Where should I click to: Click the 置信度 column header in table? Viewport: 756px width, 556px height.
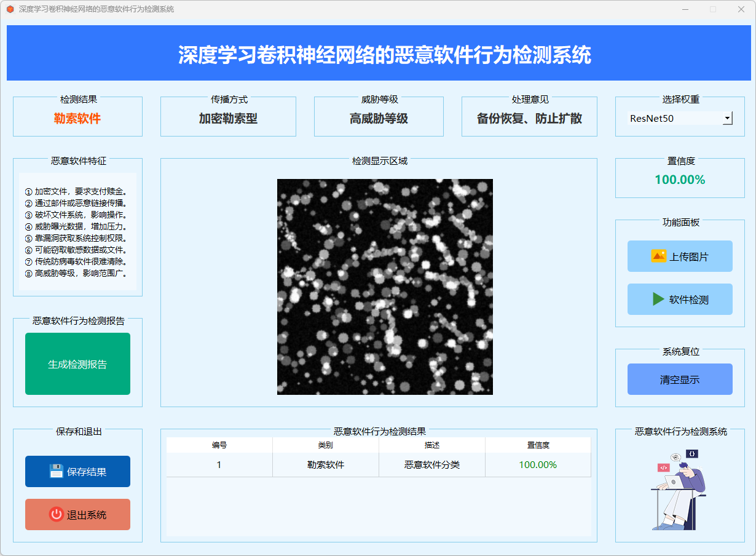(x=538, y=445)
